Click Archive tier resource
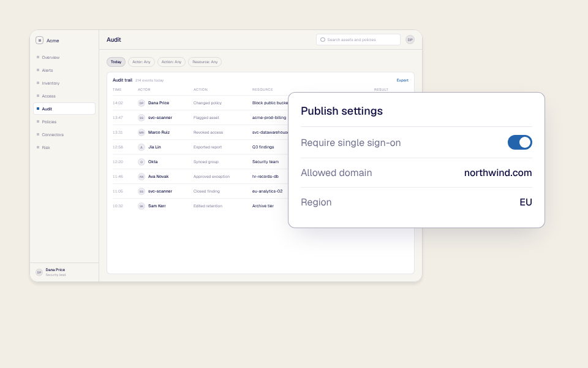 [263, 206]
